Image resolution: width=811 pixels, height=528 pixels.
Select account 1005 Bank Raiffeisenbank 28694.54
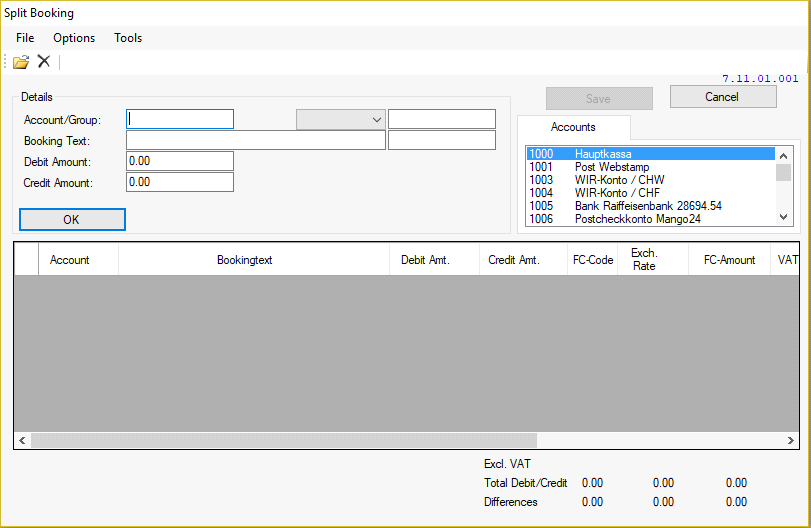click(651, 205)
